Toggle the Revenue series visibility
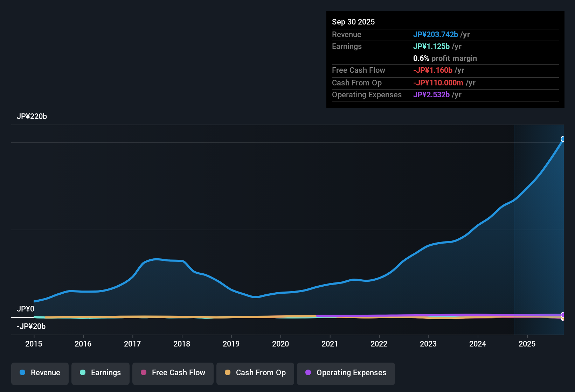575x392 pixels. click(40, 373)
